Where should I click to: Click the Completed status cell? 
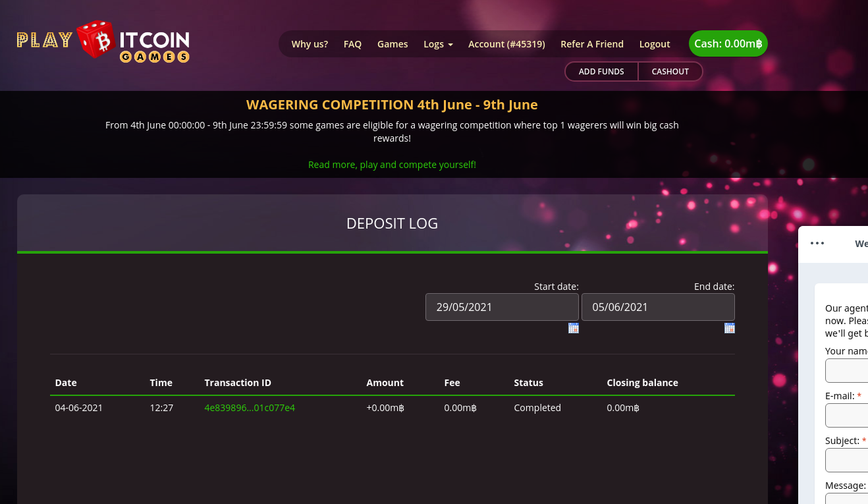(x=537, y=408)
